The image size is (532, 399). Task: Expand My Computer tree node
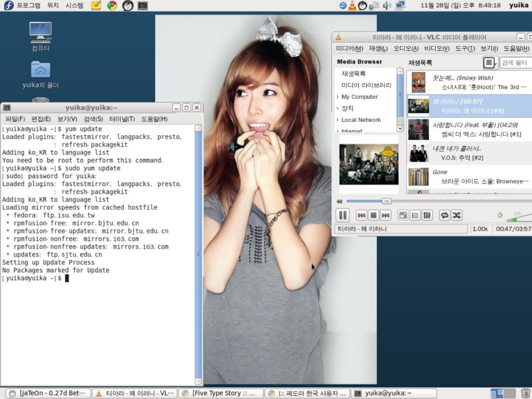[337, 96]
